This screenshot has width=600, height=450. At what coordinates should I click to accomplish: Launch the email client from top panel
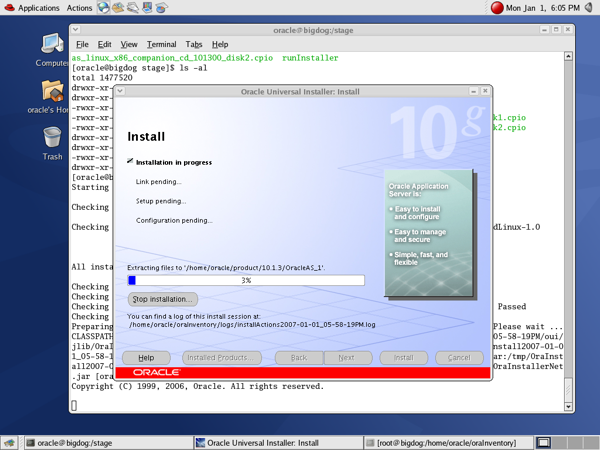click(119, 8)
